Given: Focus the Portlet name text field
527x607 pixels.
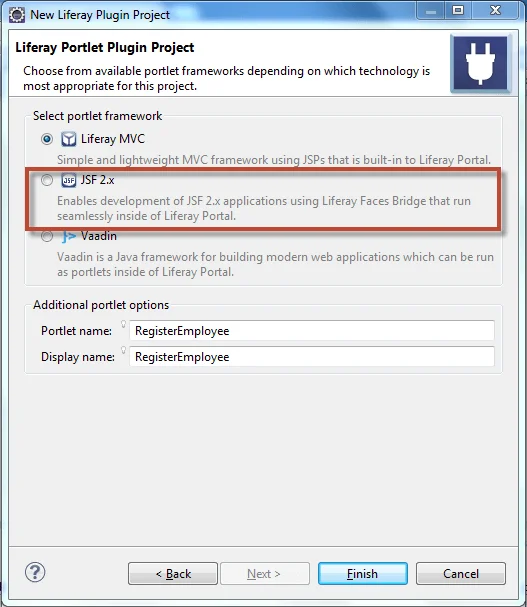Looking at the screenshot, I should (x=312, y=331).
